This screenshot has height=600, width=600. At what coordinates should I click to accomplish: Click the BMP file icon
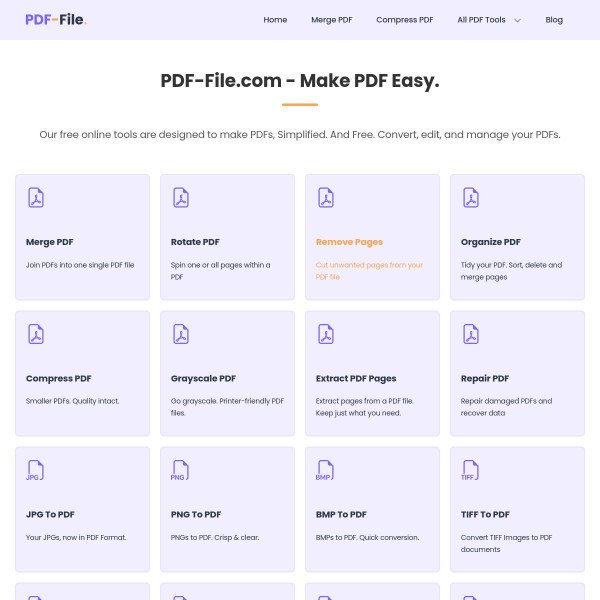tap(325, 470)
